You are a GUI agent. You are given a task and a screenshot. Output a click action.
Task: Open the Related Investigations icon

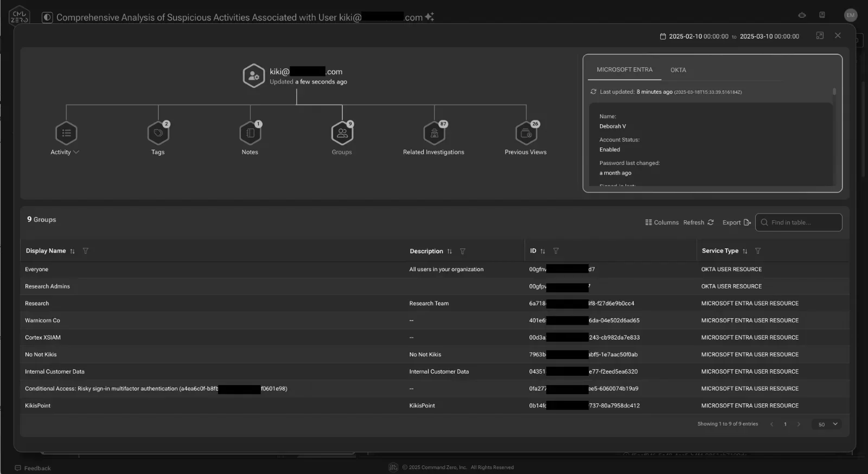pos(434,133)
